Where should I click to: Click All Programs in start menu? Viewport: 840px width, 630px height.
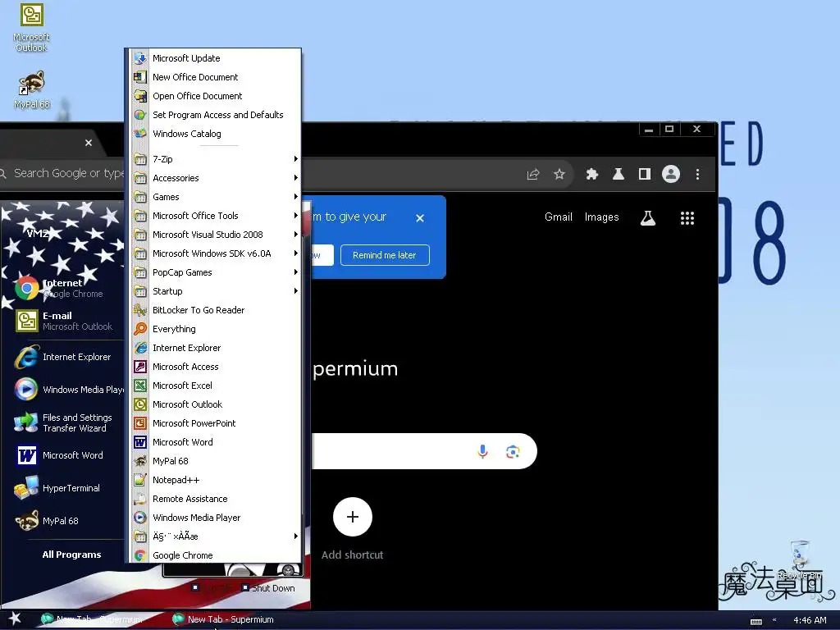(71, 555)
